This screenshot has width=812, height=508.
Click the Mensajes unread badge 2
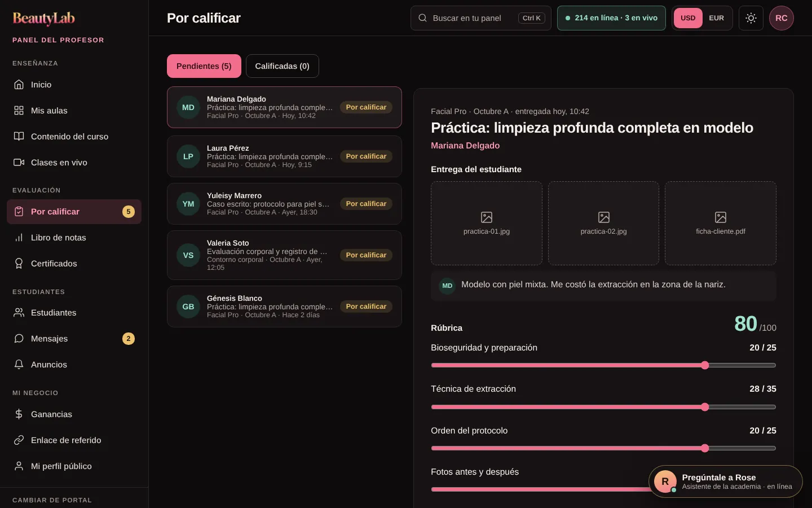click(x=129, y=339)
